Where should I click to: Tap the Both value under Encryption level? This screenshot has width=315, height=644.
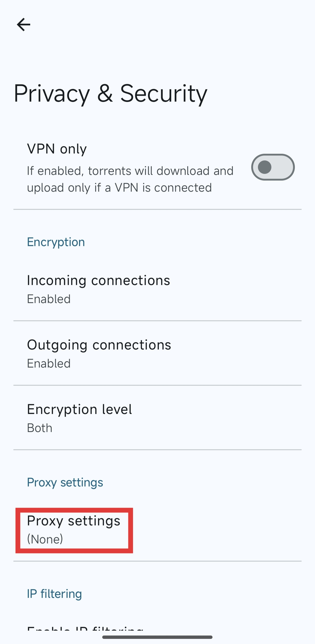[x=40, y=428]
